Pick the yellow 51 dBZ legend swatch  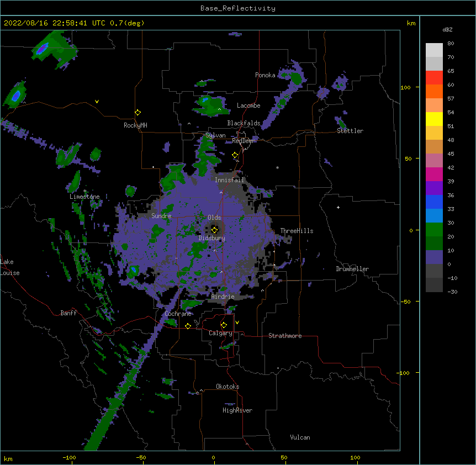[434, 119]
